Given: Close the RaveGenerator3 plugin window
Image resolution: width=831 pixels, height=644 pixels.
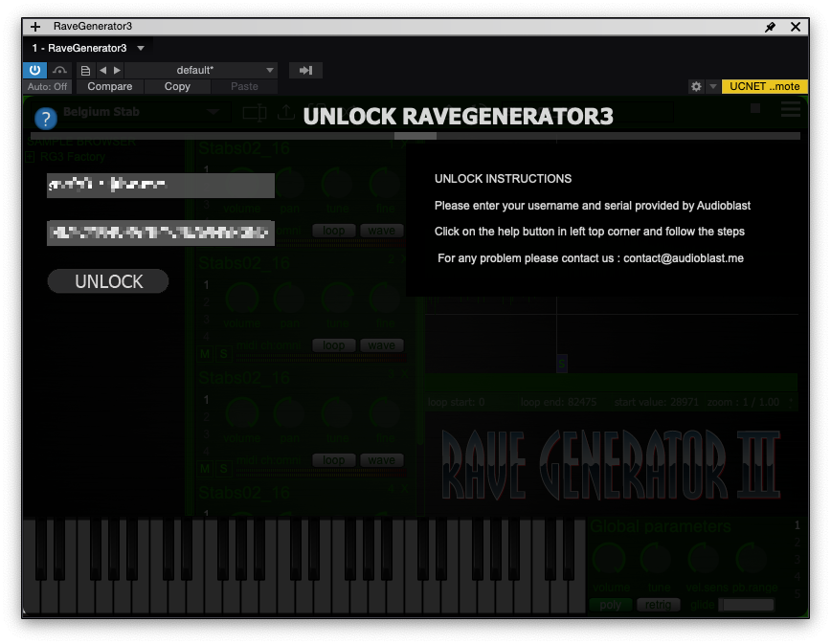Looking at the screenshot, I should pos(796,27).
